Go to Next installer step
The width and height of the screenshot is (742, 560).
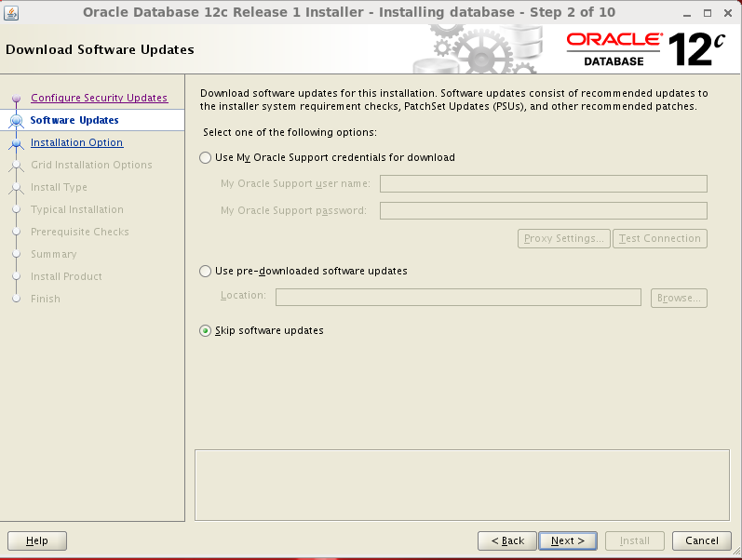[x=567, y=540]
